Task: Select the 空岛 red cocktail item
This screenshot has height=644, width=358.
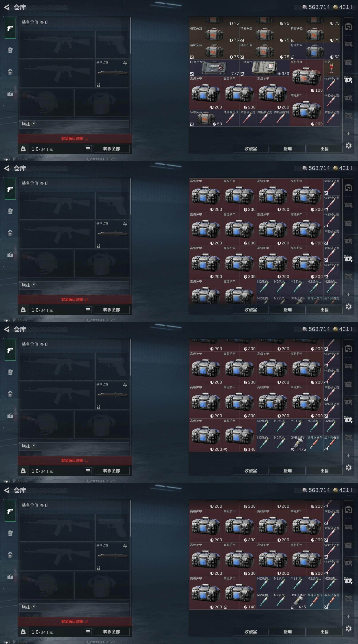Action: (332, 68)
